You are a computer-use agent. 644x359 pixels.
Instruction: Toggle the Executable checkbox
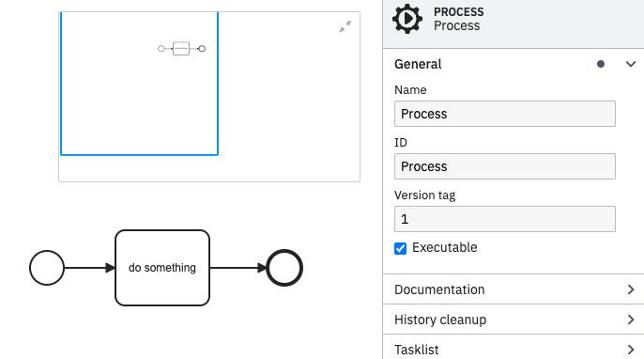click(401, 248)
